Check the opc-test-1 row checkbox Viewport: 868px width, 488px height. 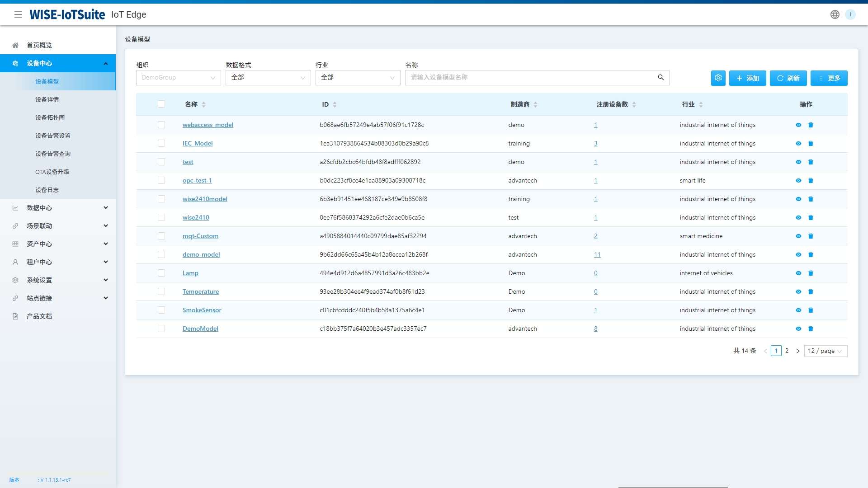pyautogui.click(x=161, y=180)
